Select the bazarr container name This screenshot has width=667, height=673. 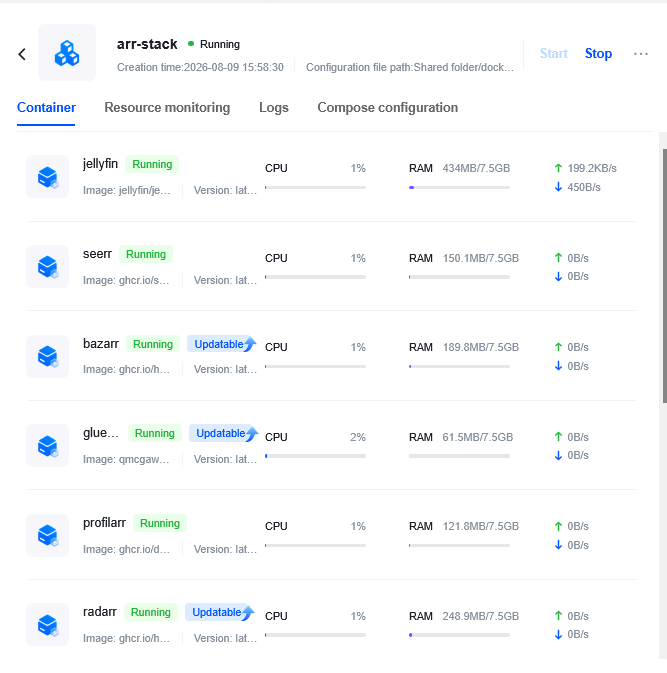pos(101,343)
